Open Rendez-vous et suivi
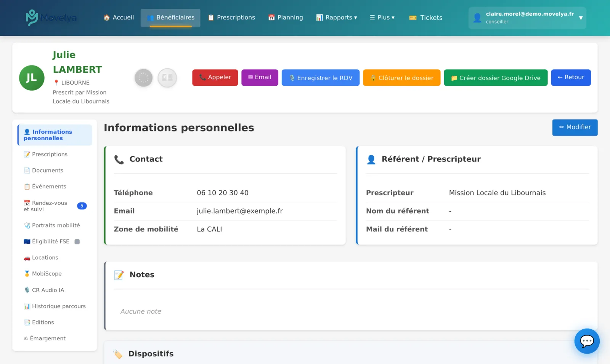610x364 pixels. tap(55, 206)
